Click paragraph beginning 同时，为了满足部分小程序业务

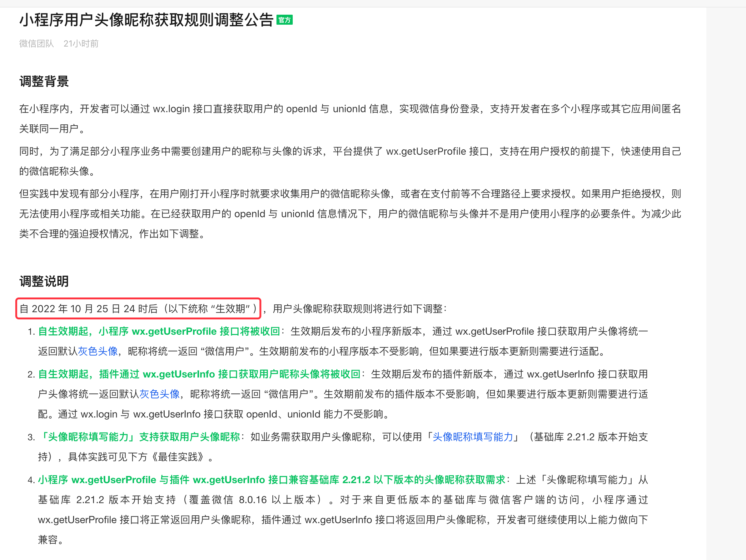[x=350, y=152]
